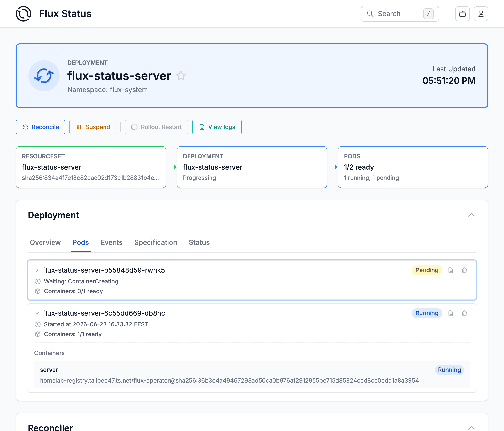Click the Reconcile button

[41, 127]
